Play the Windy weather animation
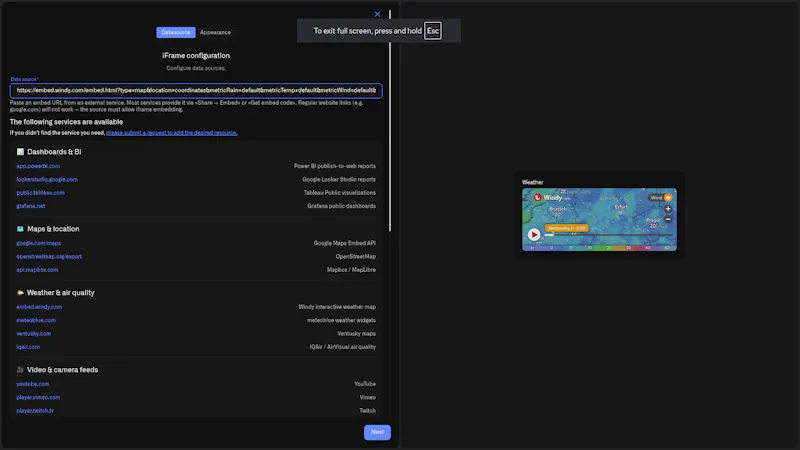Image resolution: width=800 pixels, height=450 pixels. click(x=534, y=234)
